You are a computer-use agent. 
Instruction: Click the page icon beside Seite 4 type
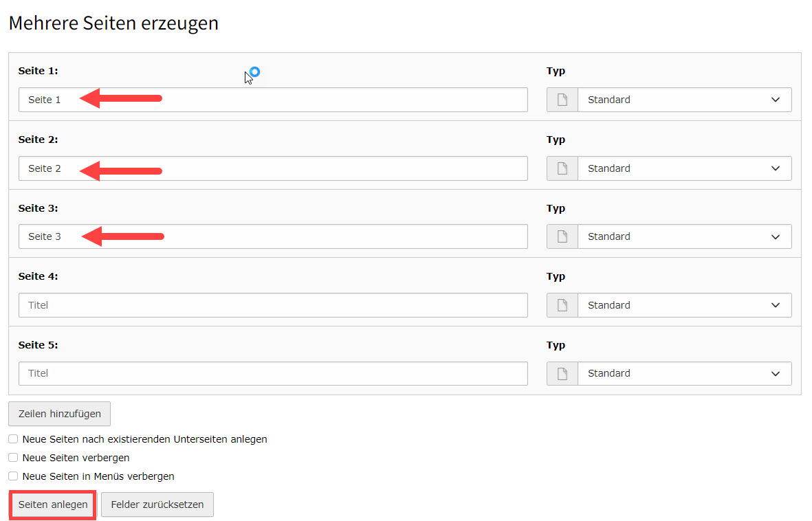[x=562, y=305]
